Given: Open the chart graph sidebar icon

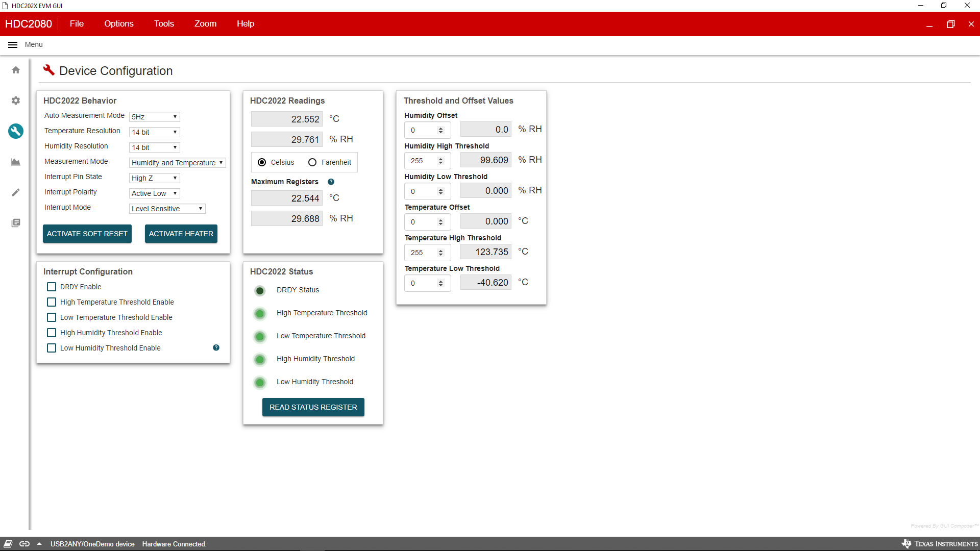Looking at the screenshot, I should (16, 162).
